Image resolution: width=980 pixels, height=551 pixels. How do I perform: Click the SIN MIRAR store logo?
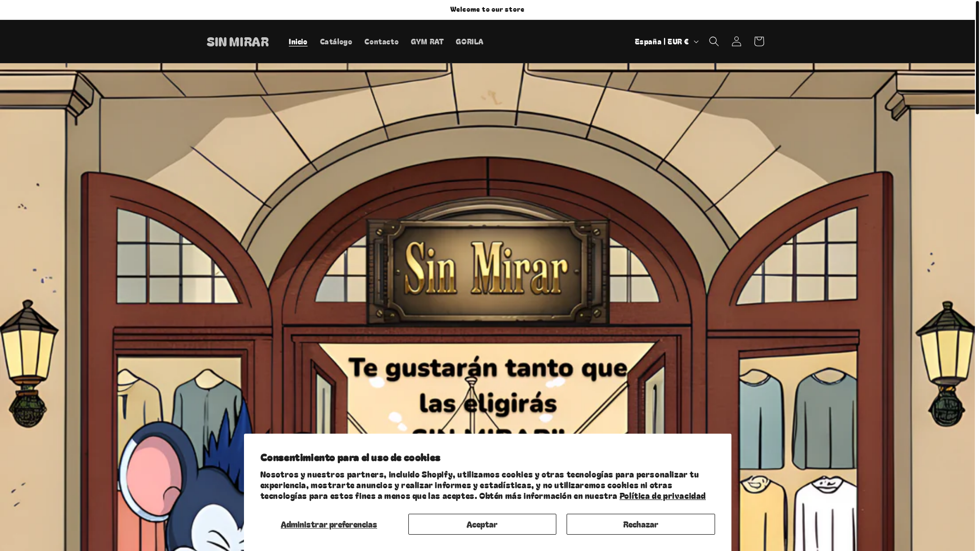coord(238,42)
